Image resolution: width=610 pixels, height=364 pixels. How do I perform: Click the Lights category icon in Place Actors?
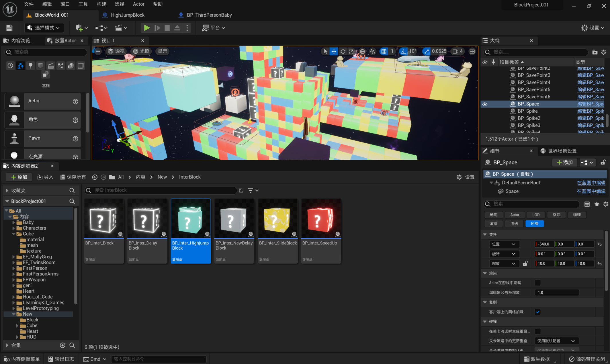(x=30, y=66)
